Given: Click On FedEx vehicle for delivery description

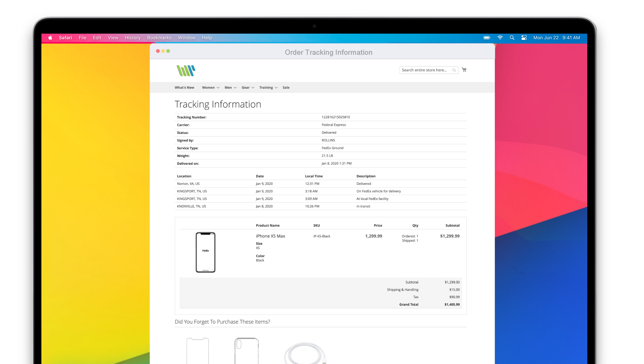Looking at the screenshot, I should click(379, 191).
